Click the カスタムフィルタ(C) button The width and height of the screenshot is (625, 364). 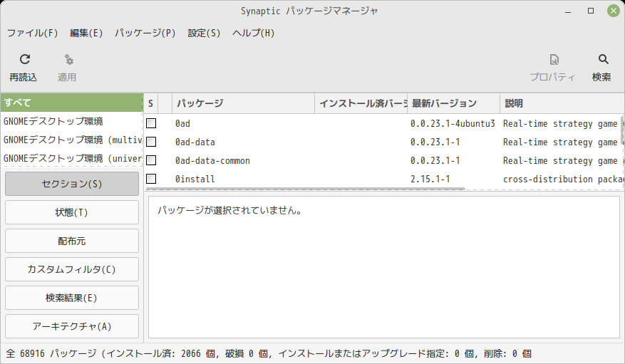(x=72, y=269)
